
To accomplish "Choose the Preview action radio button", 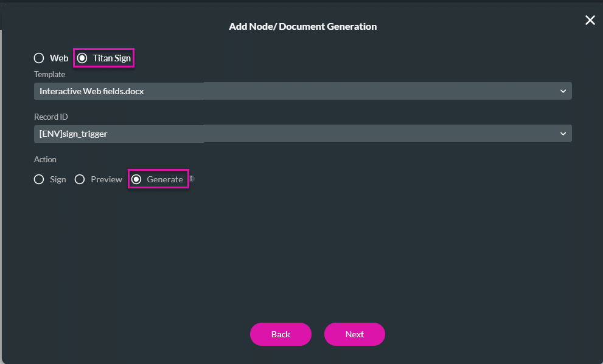I will click(80, 179).
